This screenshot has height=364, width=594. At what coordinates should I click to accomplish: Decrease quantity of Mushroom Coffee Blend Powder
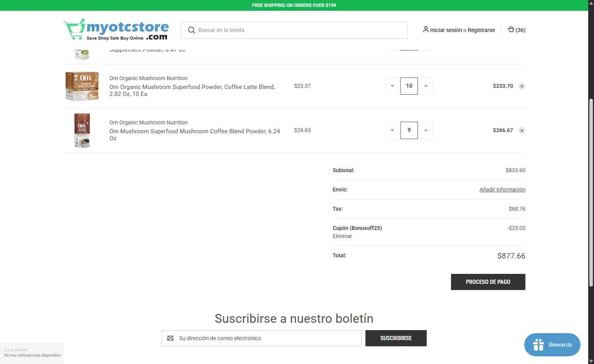[392, 130]
